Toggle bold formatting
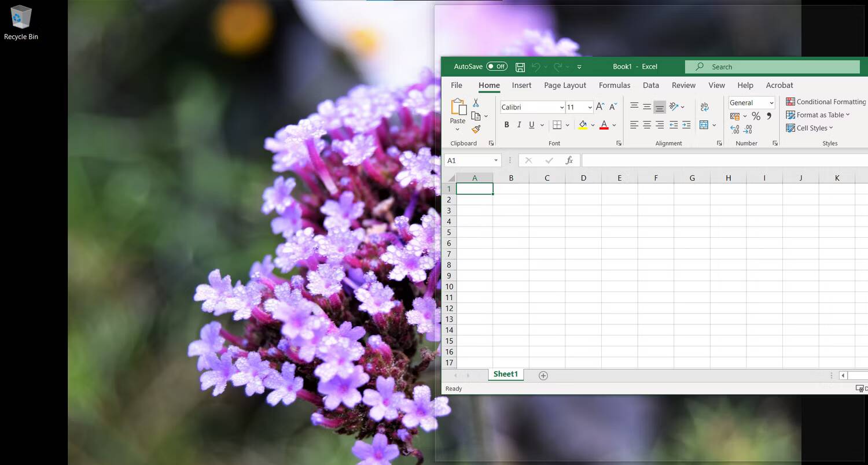Screen dimensions: 868x465 [x=507, y=124]
